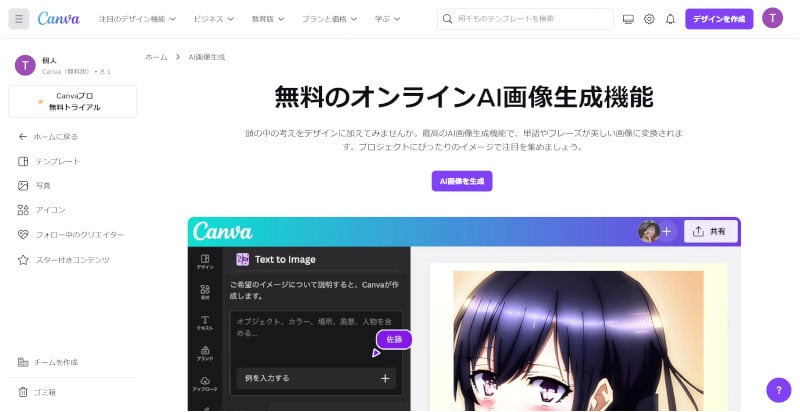Click the ホーム breadcrumb link
This screenshot has height=412, width=800.
point(156,57)
